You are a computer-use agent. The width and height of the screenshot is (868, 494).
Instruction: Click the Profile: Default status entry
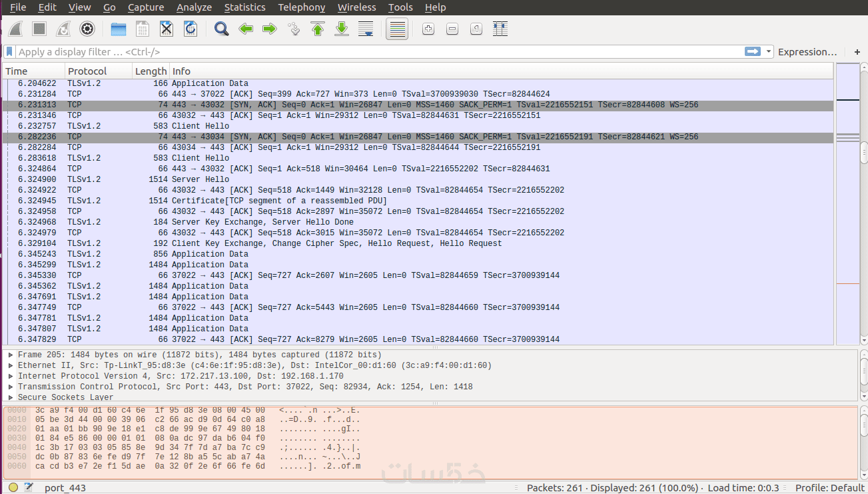pos(829,488)
